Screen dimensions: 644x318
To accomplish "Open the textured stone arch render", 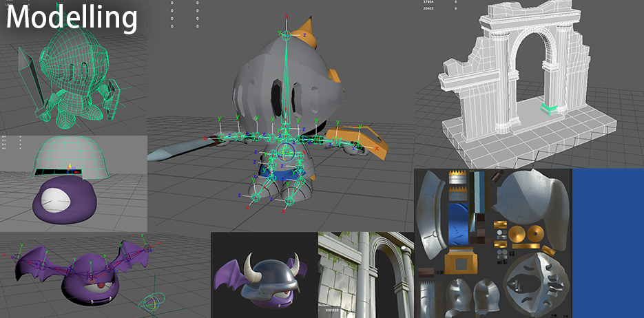I will (x=365, y=275).
